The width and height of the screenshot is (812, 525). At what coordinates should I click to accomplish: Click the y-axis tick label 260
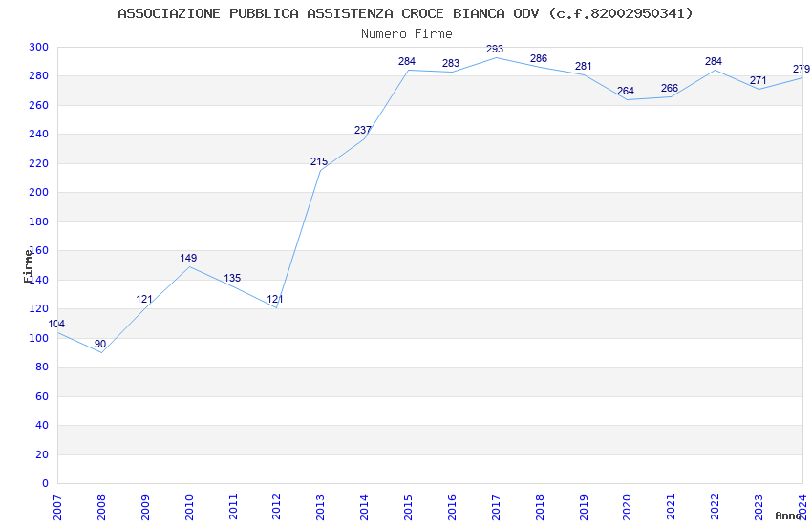39,105
